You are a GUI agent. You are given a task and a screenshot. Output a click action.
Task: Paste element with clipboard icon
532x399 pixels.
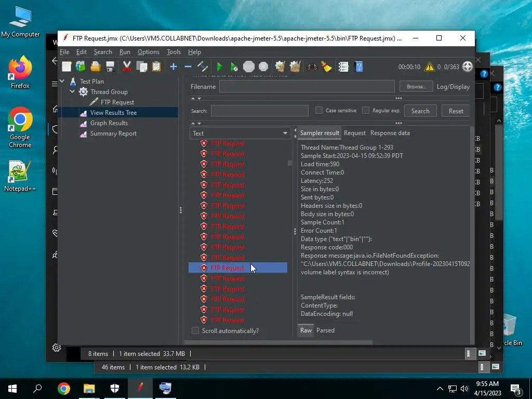point(156,66)
